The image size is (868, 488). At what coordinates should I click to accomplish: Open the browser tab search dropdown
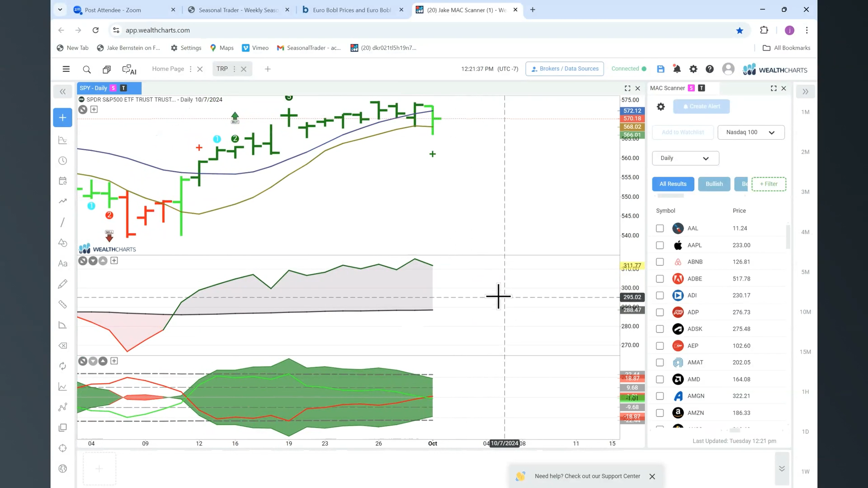point(60,9)
